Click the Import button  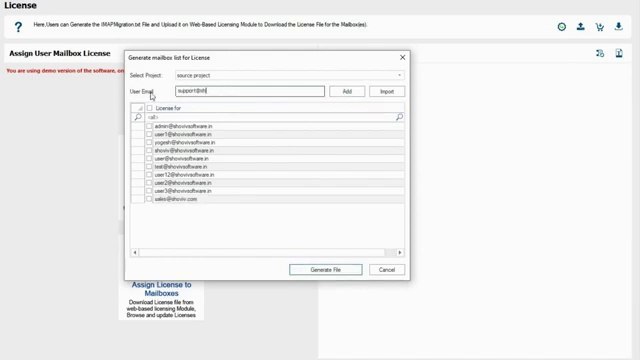pos(387,91)
